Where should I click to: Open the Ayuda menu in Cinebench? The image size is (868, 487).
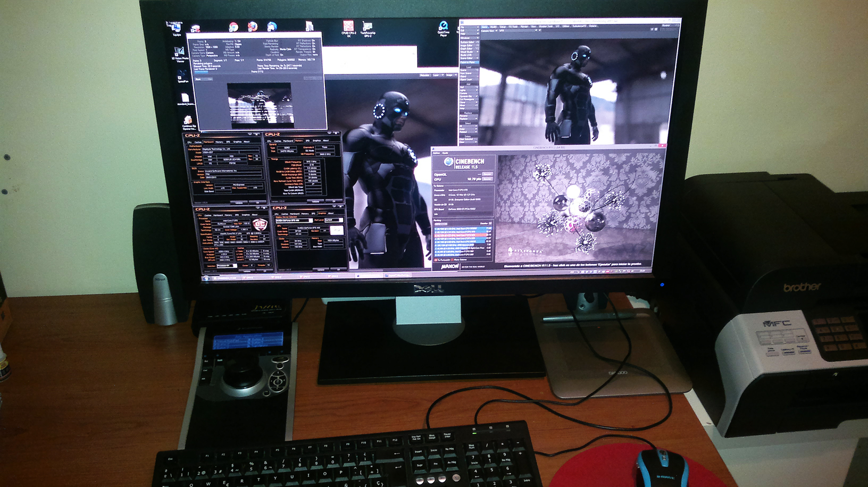(x=446, y=153)
